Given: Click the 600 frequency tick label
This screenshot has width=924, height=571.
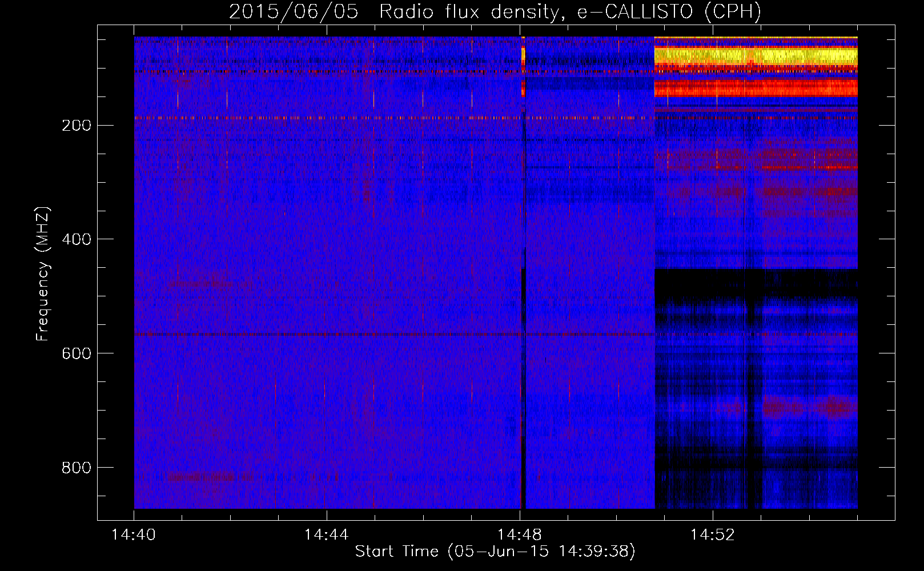Looking at the screenshot, I should (76, 353).
